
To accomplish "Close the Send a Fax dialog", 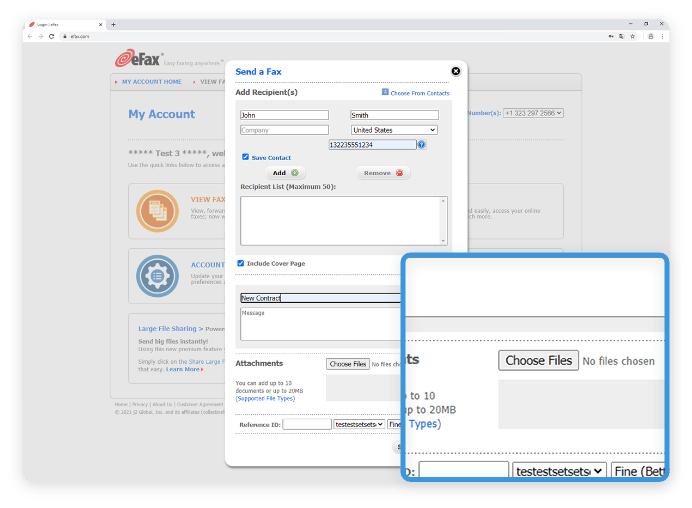I will pyautogui.click(x=456, y=71).
